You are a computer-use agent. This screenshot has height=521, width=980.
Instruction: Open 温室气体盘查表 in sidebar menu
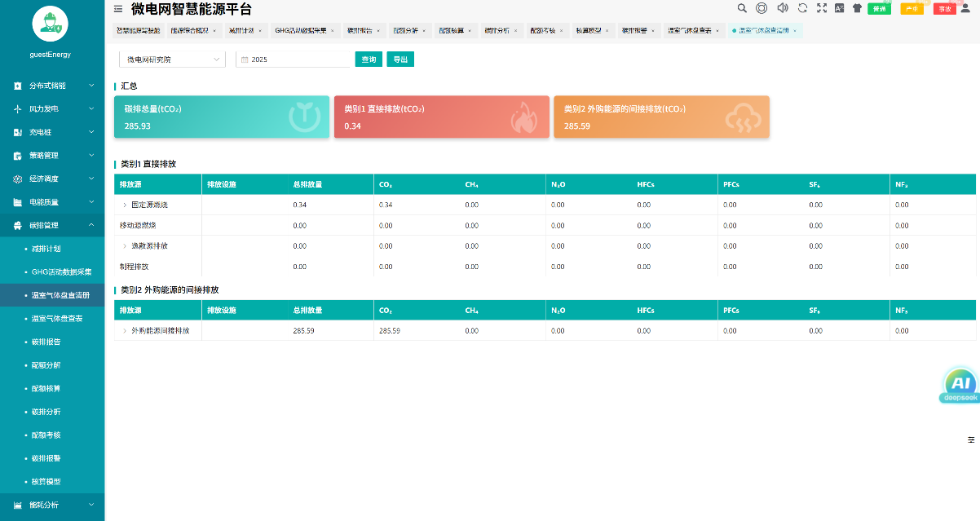click(57, 319)
